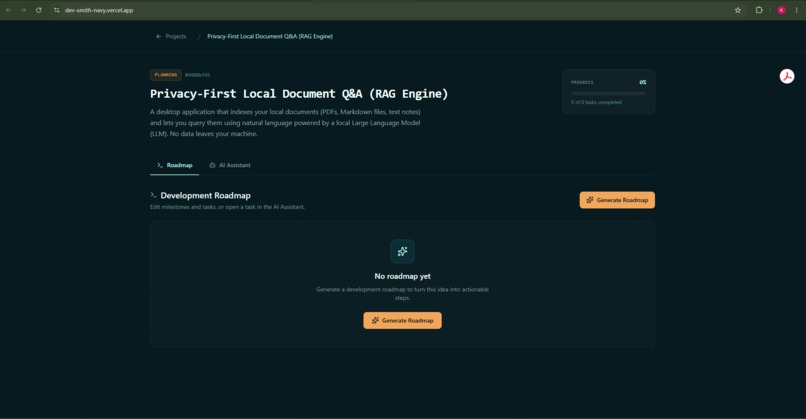Go back using browser back arrow
The height and width of the screenshot is (419, 806).
pyautogui.click(x=8, y=10)
